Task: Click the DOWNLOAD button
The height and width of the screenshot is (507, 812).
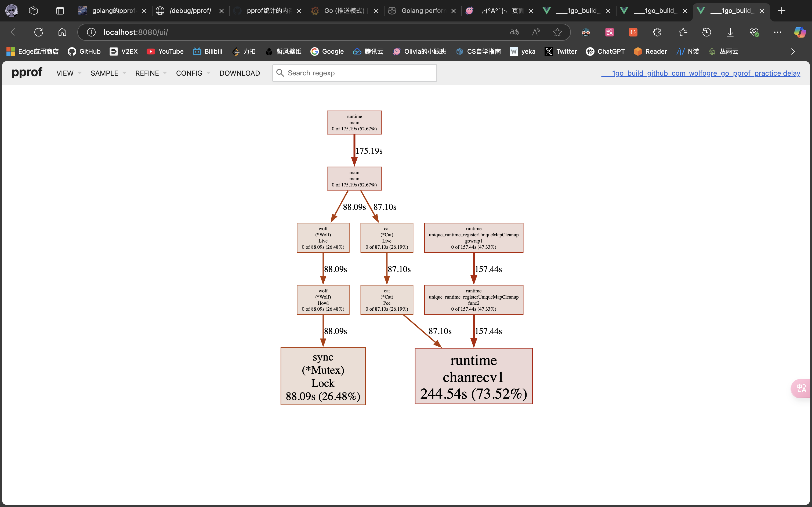Action: coord(240,73)
